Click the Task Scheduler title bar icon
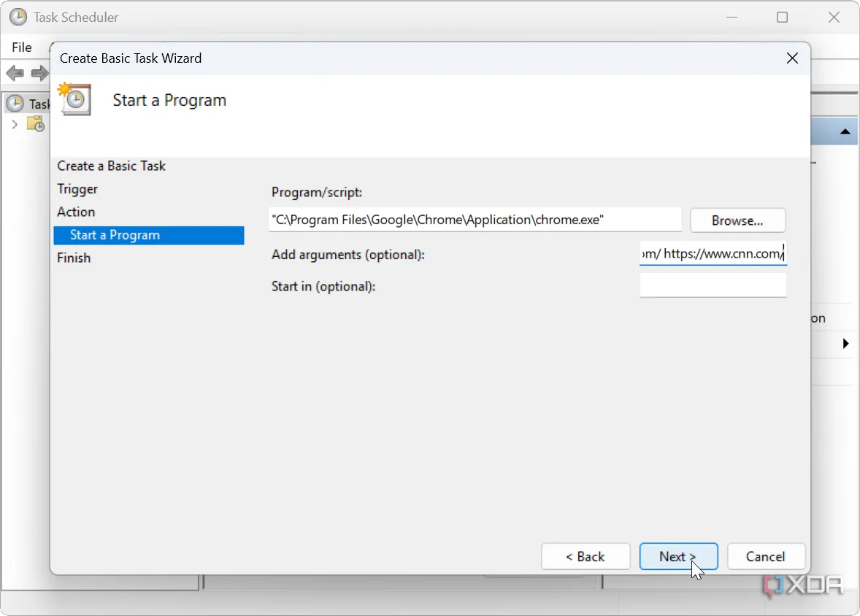The image size is (860, 616). point(18,17)
